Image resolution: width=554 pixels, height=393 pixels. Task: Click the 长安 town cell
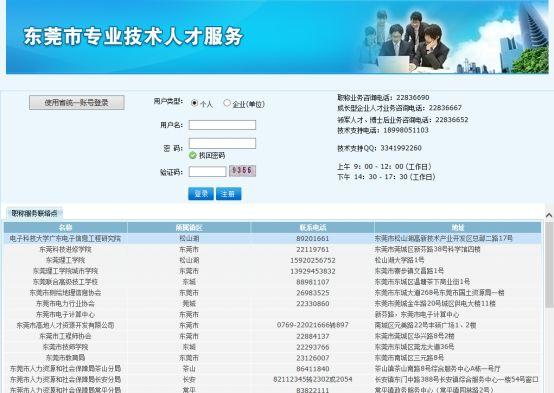(189, 380)
